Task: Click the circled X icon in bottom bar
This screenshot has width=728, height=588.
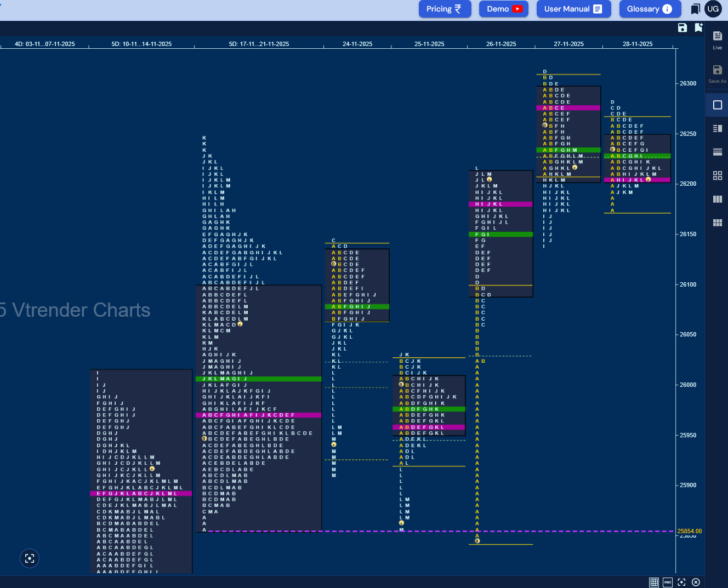Action: (x=696, y=582)
